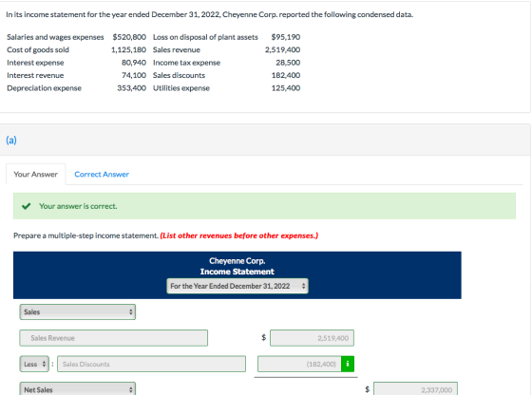The image size is (532, 395).
Task: Click the 2,519,400 amount field
Action: click(x=312, y=338)
